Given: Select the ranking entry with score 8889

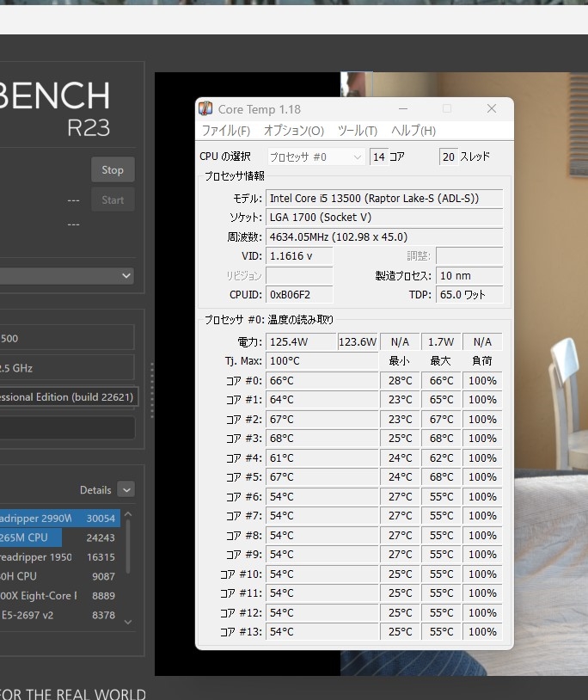Looking at the screenshot, I should pyautogui.click(x=60, y=596).
